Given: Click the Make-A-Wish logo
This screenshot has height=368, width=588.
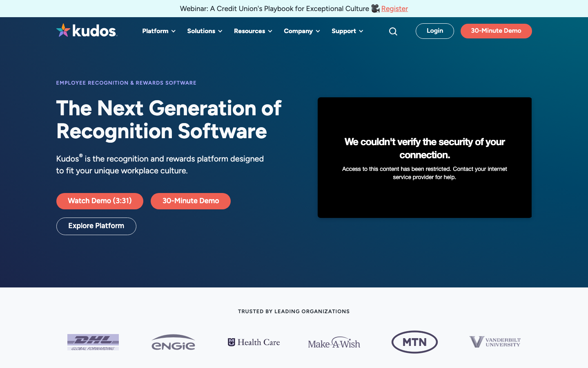Looking at the screenshot, I should (x=334, y=342).
